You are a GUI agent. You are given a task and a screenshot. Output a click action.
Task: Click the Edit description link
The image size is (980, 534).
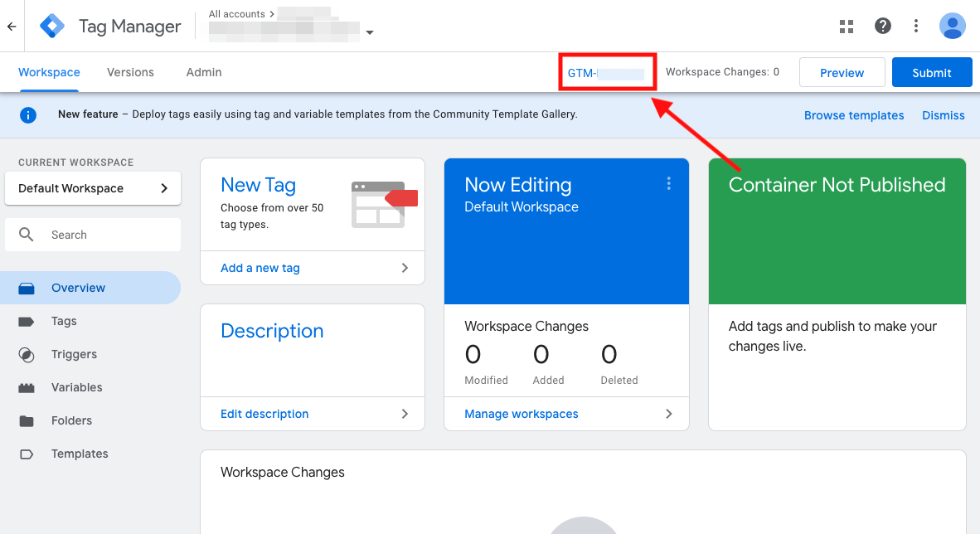pos(264,414)
